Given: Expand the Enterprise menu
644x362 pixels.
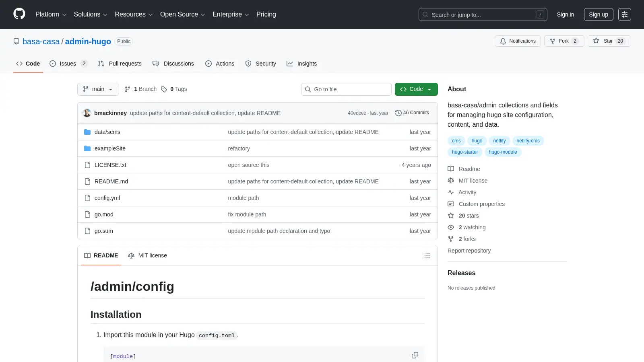Looking at the screenshot, I should point(231,14).
